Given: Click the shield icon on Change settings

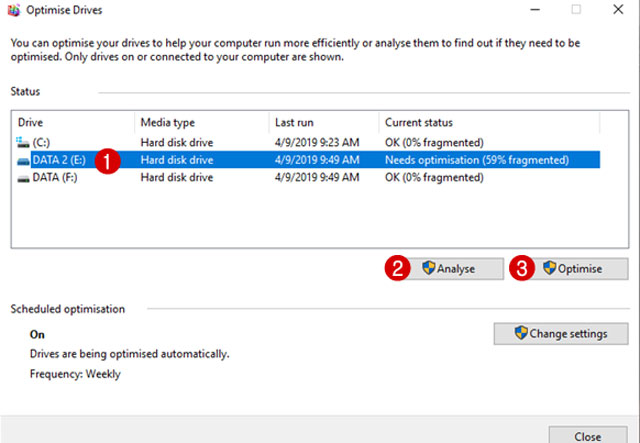Looking at the screenshot, I should 521,333.
